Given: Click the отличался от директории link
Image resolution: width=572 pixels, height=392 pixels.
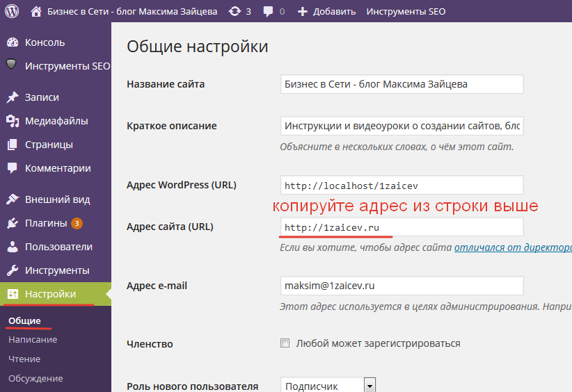Looking at the screenshot, I should tap(512, 247).
